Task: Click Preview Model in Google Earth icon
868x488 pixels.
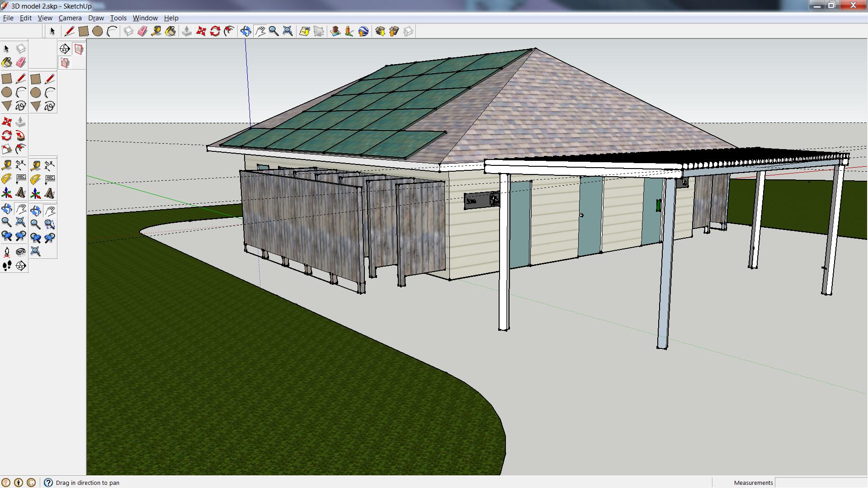Action: (x=363, y=31)
